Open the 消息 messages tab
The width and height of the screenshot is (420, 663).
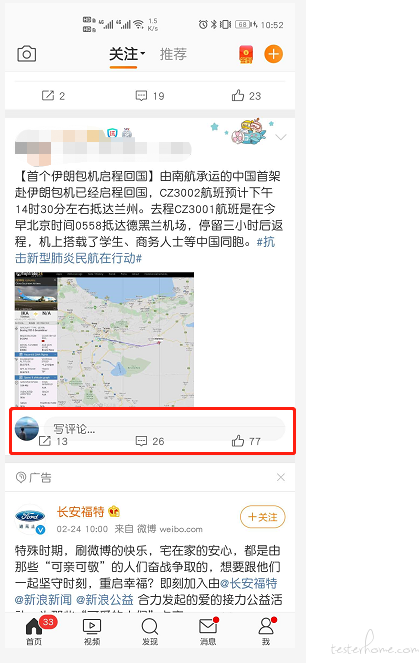[x=208, y=632]
